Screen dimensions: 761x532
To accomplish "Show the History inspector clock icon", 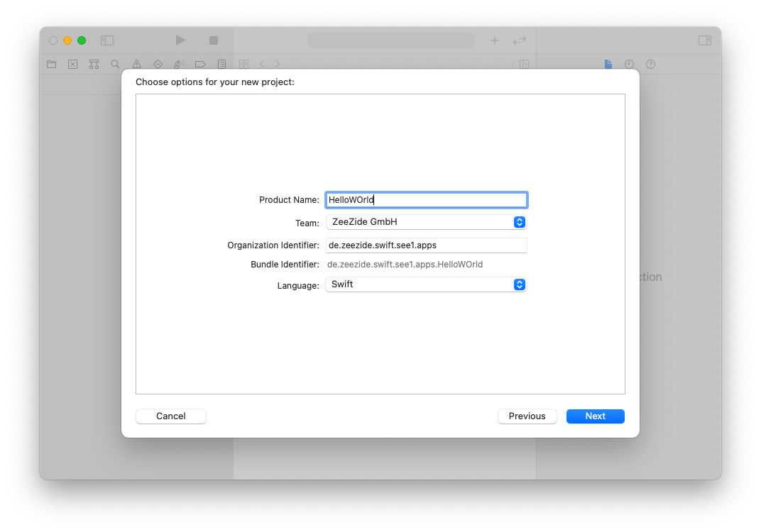I will click(x=629, y=64).
